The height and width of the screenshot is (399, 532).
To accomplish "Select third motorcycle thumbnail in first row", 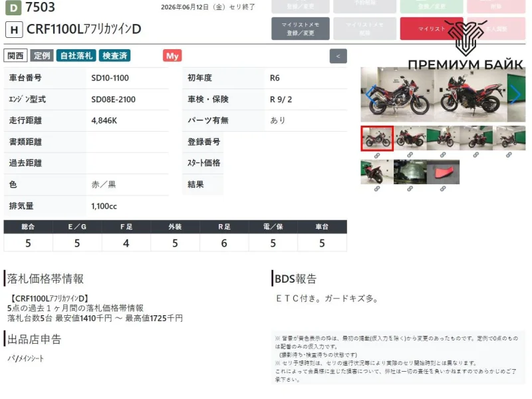I will [443, 138].
